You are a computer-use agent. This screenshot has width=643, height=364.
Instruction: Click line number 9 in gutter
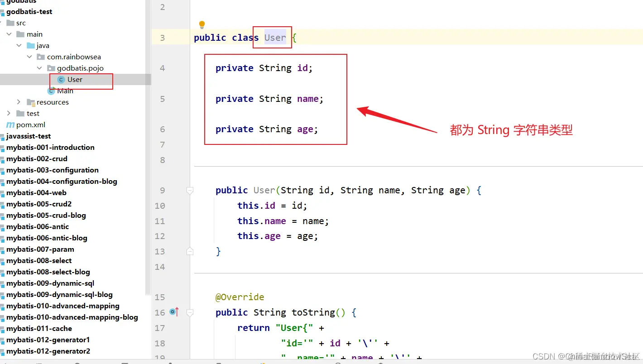point(162,190)
